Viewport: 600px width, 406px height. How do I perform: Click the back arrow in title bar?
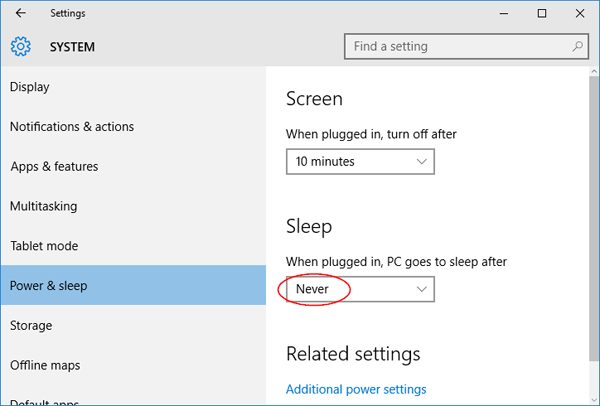coord(21,14)
